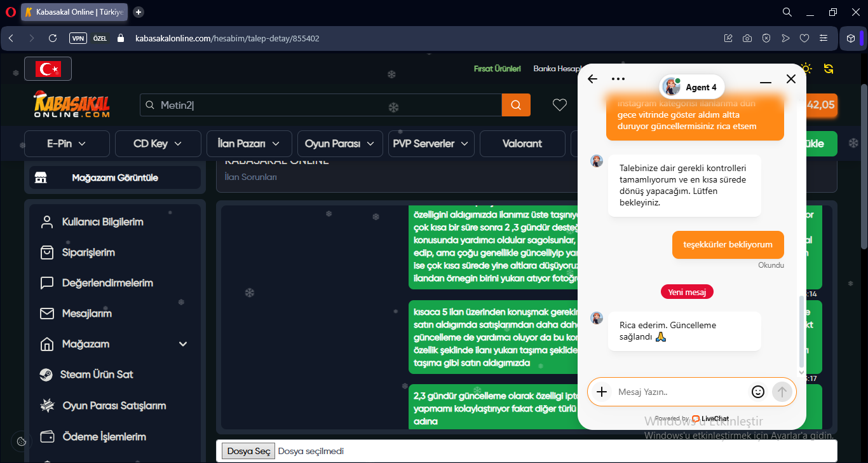Viewport: 868px width, 463px height.
Task: Send the chat message arrow button
Action: [782, 392]
